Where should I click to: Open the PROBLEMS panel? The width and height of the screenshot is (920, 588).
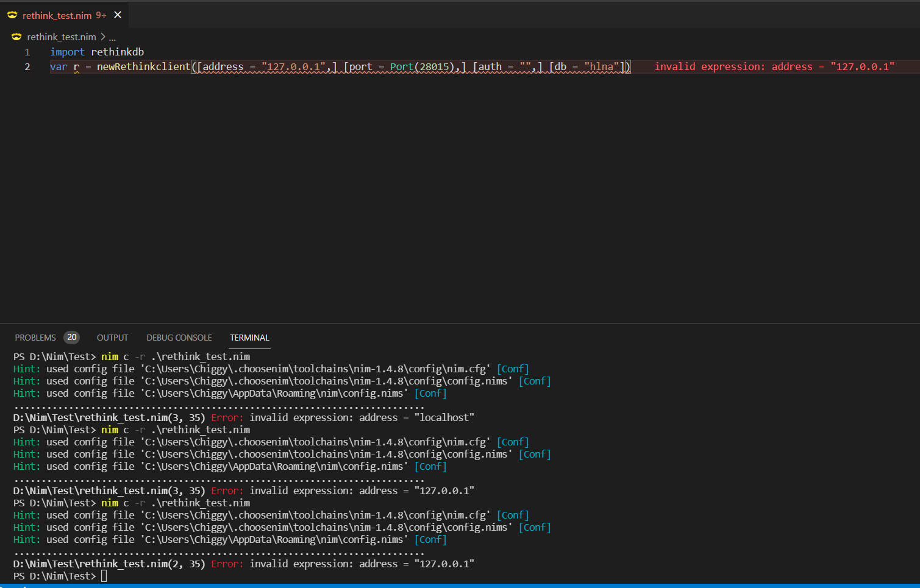tap(37, 337)
